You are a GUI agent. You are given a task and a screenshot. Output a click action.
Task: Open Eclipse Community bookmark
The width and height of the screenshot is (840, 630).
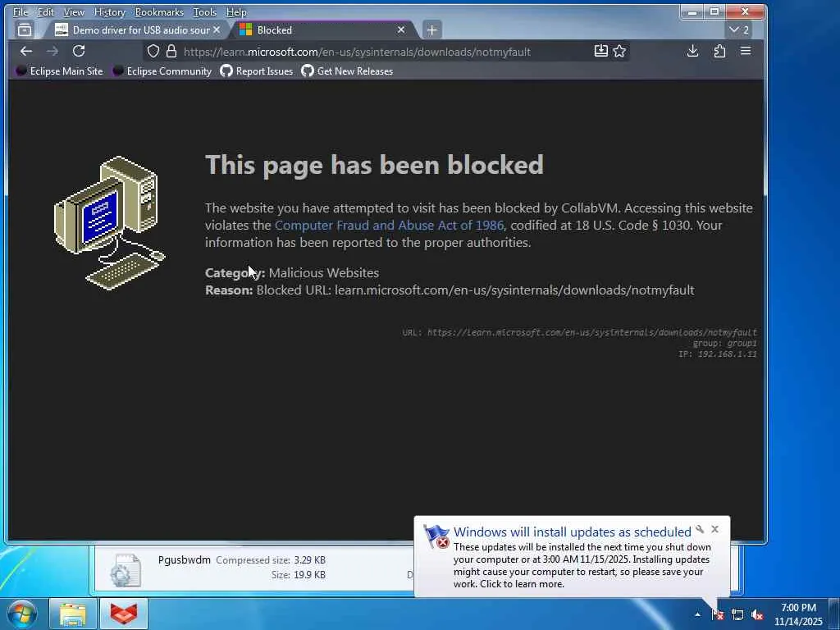click(162, 71)
